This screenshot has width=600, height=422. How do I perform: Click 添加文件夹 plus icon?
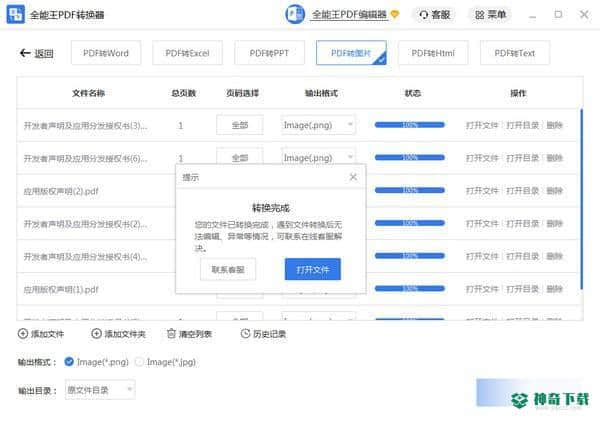coord(96,334)
